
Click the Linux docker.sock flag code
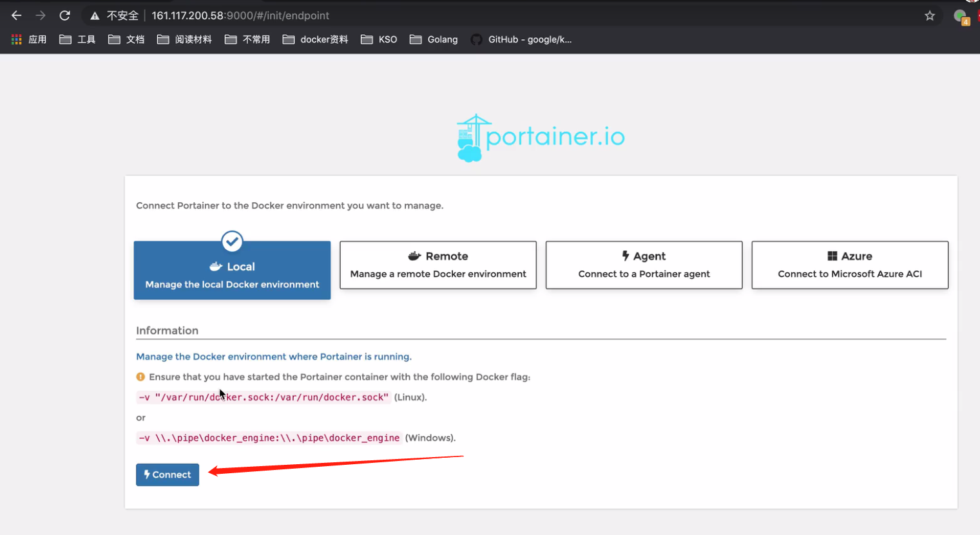click(264, 397)
